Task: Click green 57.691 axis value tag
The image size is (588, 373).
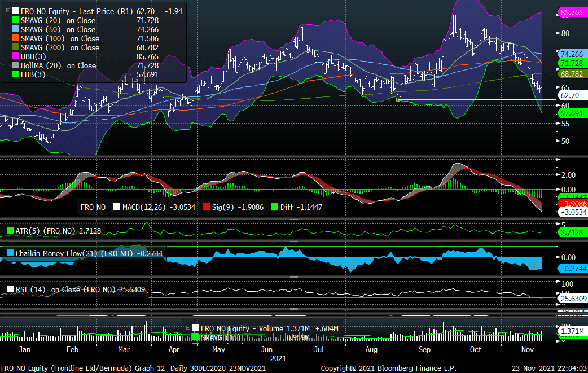Action: point(572,113)
